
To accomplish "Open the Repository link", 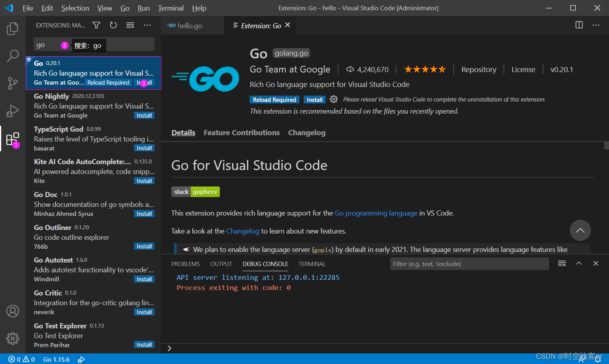I will coord(478,69).
